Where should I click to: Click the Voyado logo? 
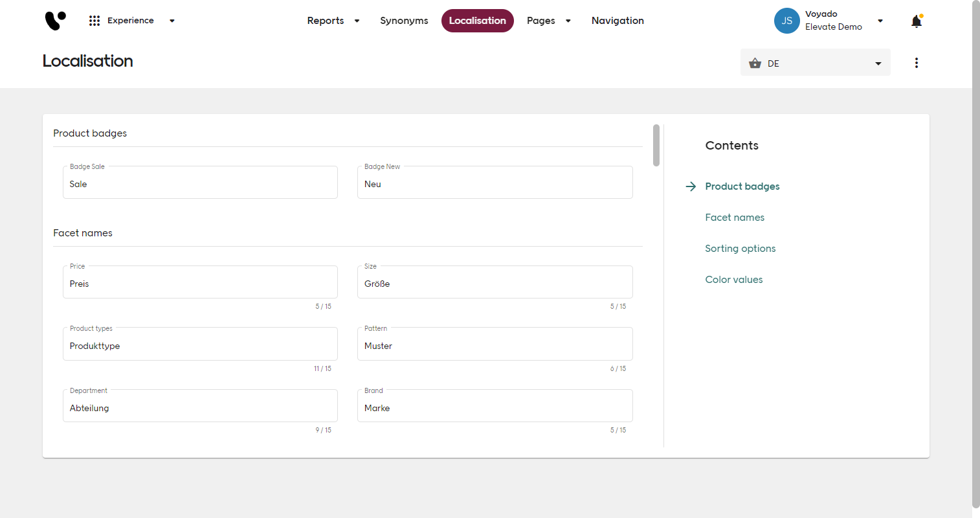[x=55, y=21]
